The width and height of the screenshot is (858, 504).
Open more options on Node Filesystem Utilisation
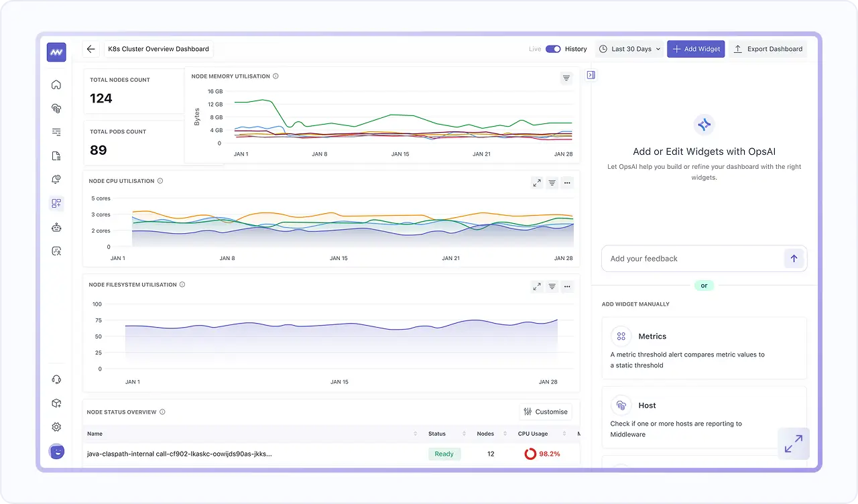tap(567, 287)
